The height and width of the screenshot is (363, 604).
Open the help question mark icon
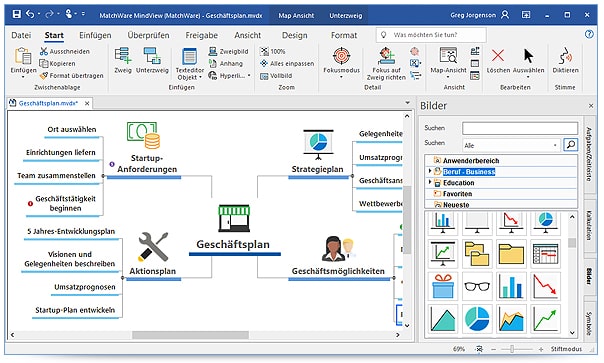coord(589,34)
